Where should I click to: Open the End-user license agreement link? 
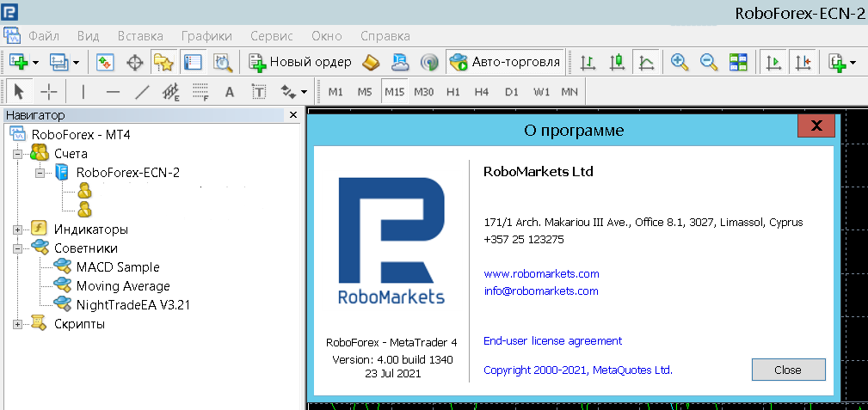pos(552,341)
